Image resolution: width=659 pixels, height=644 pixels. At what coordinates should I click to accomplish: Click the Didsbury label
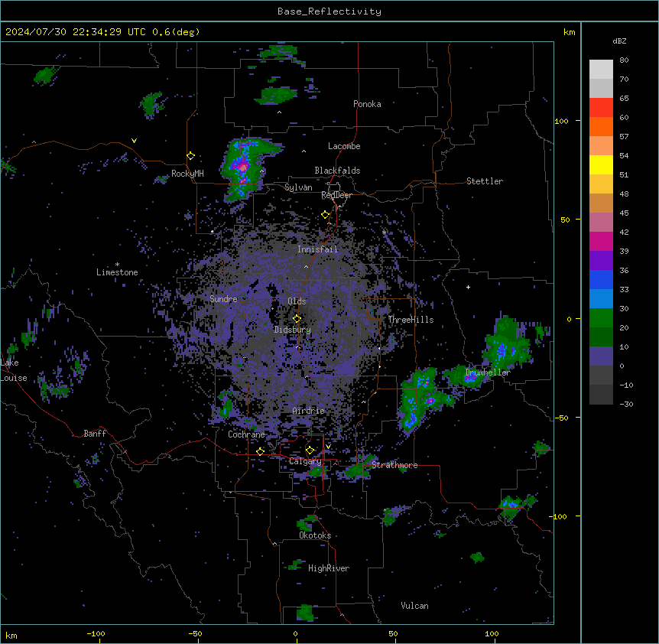[293, 330]
